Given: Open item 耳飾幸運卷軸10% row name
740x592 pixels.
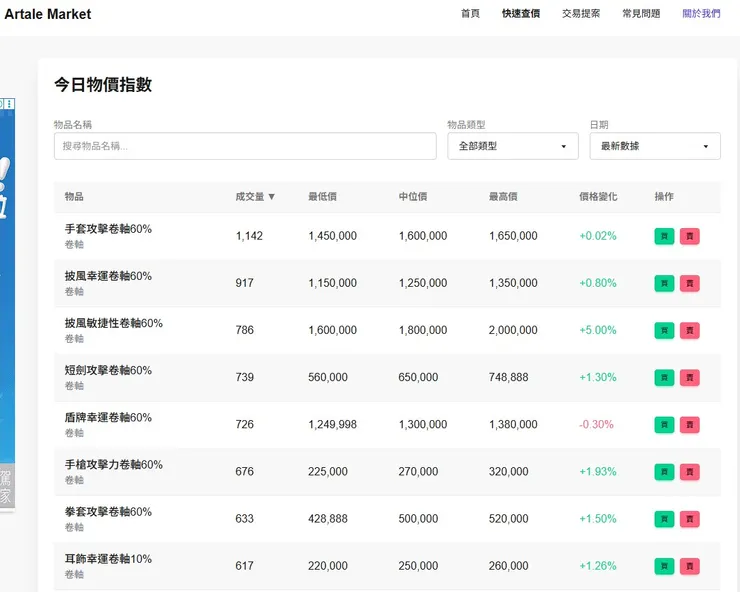Looking at the screenshot, I should 108,559.
